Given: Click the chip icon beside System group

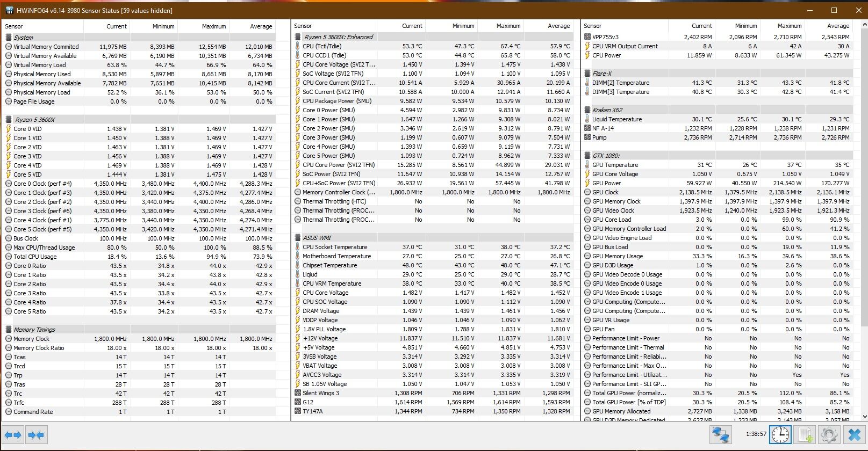Looking at the screenshot, I should pos(9,38).
